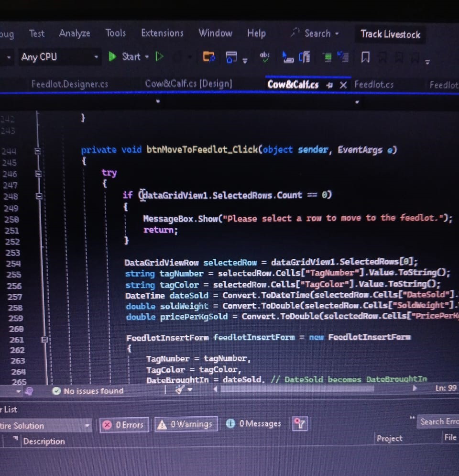Open the Extensions menu
Screen dimensions: 459x476
point(162,33)
